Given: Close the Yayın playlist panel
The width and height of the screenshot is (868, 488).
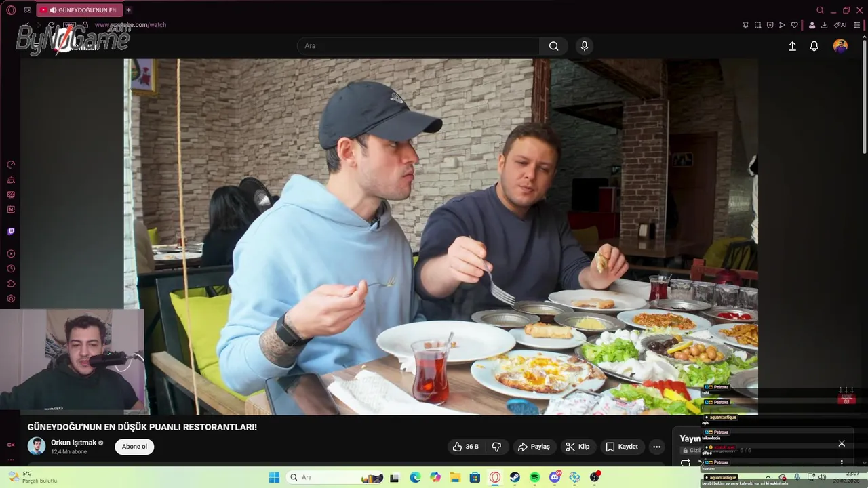Looking at the screenshot, I should pyautogui.click(x=842, y=444).
